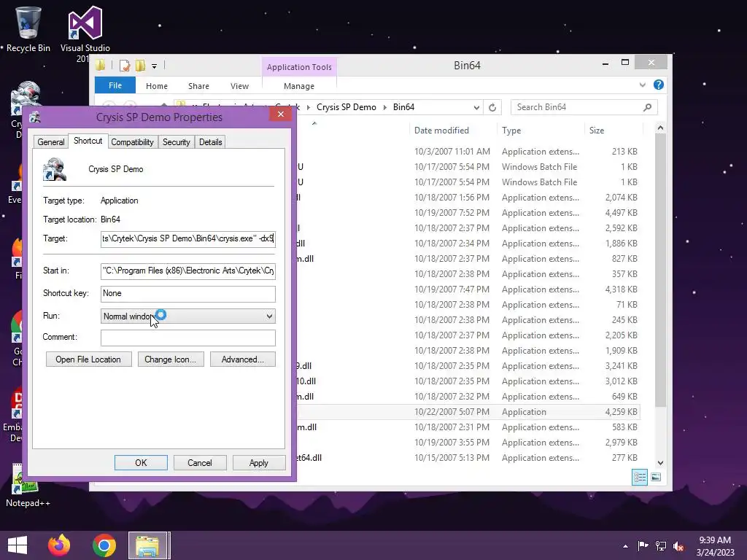Switch to details view icon in Explorer
The width and height of the screenshot is (747, 560).
point(639,477)
